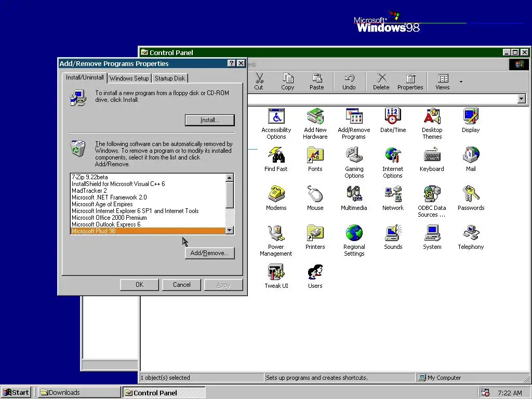The height and width of the screenshot is (399, 532).
Task: Click the Add/Remove... button
Action: click(x=210, y=253)
